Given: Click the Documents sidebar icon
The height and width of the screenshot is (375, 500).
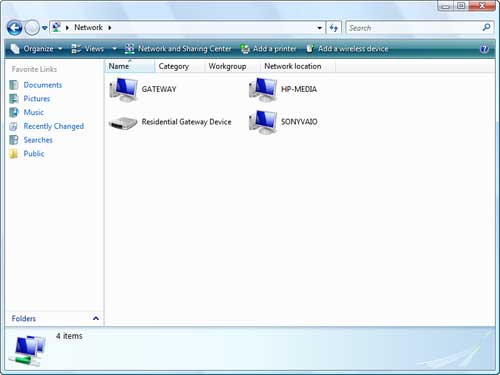Looking at the screenshot, I should coord(14,85).
